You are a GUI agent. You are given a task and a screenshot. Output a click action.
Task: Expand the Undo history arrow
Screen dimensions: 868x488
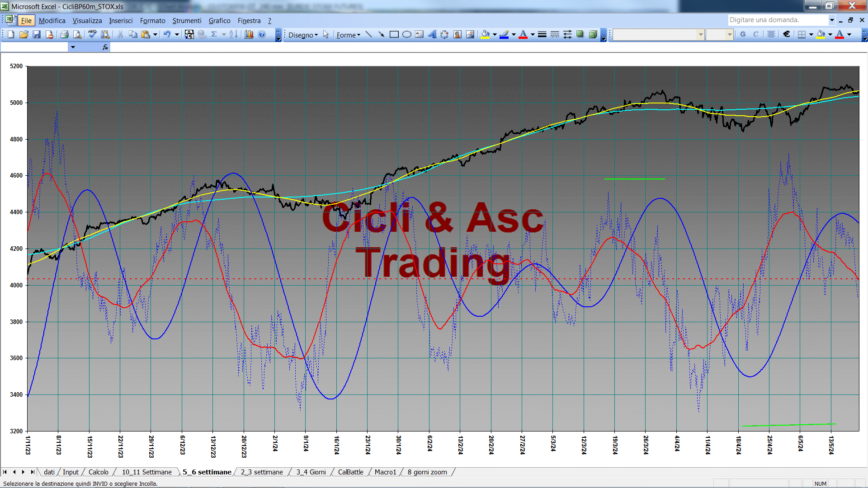point(177,34)
